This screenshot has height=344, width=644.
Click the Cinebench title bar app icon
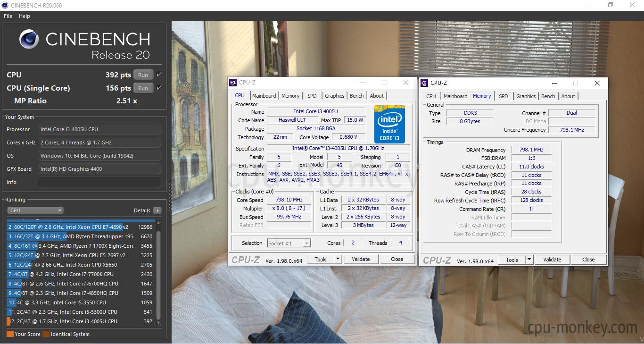(5, 5)
